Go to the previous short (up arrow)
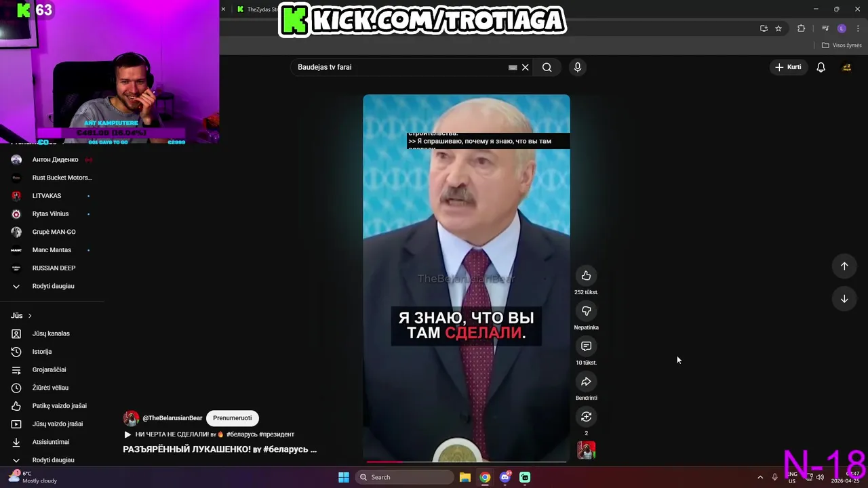Screen dimensions: 868x488 [844, 266]
